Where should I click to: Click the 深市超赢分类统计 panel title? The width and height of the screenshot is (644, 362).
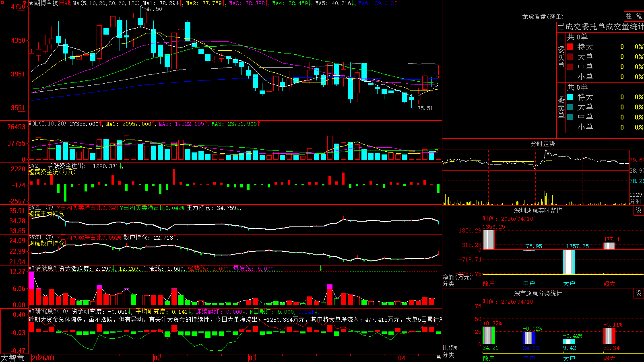coord(538,293)
